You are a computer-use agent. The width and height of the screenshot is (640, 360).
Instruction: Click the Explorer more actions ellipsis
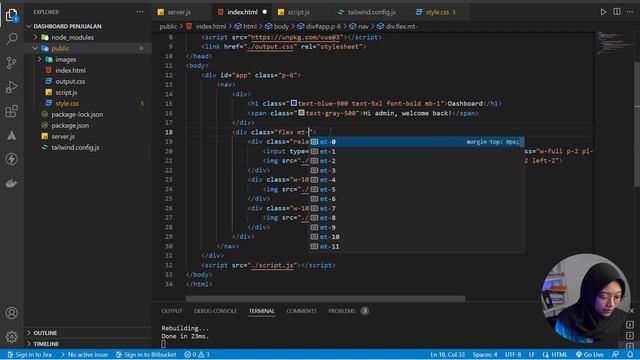click(x=140, y=12)
